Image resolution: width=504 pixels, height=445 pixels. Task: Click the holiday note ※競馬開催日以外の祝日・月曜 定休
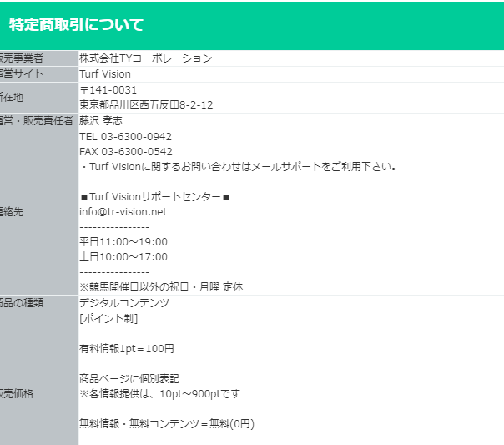click(161, 287)
